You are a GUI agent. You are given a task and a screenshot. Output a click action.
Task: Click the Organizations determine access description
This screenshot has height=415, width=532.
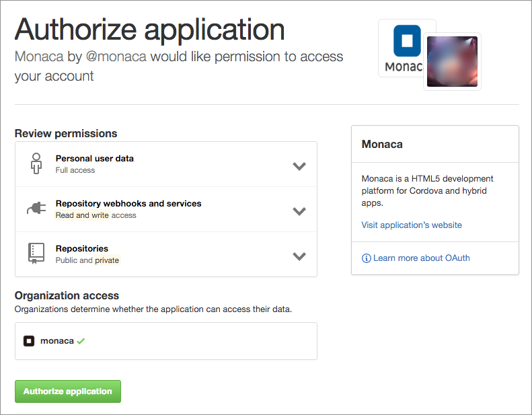point(153,309)
